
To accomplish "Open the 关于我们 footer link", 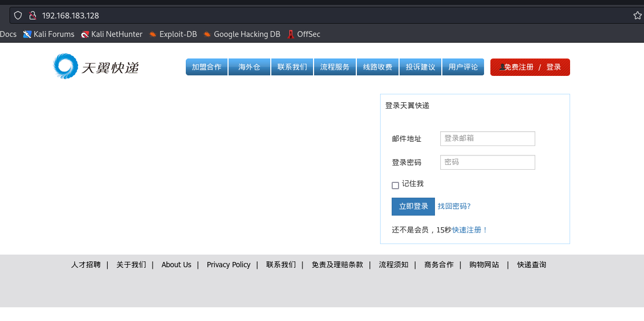I will click(x=131, y=265).
